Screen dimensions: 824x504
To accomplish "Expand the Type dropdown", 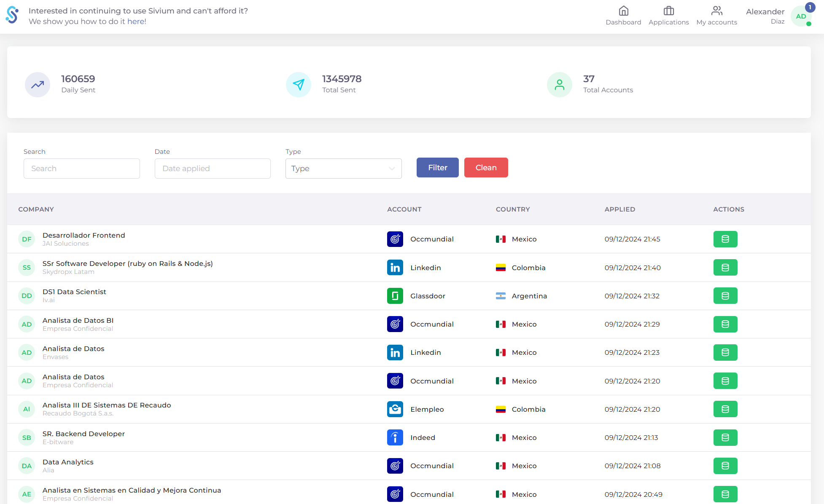I will [x=344, y=169].
